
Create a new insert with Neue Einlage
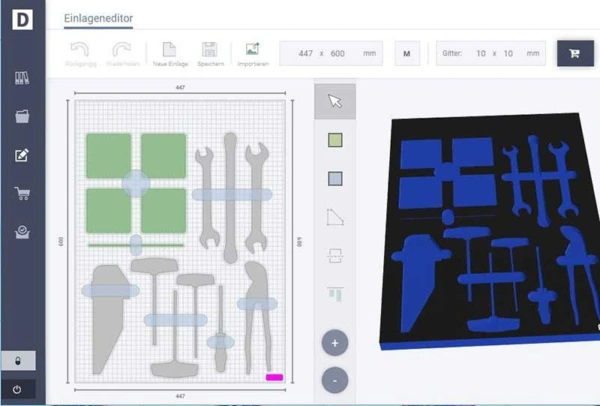pyautogui.click(x=170, y=54)
